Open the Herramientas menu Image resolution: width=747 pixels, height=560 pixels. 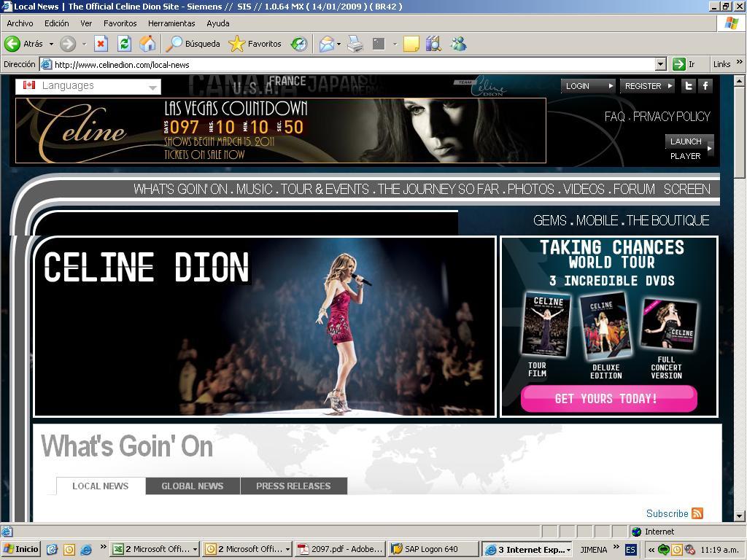[x=171, y=23]
